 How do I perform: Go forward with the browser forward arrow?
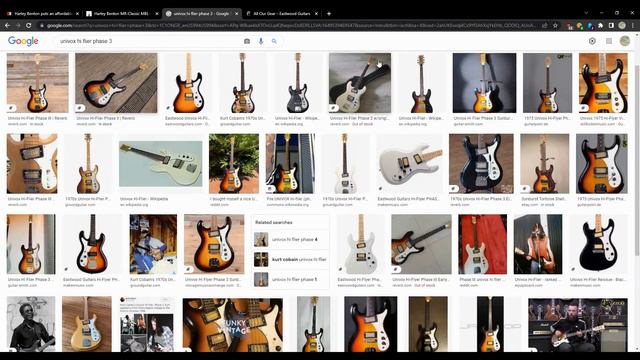(x=18, y=25)
